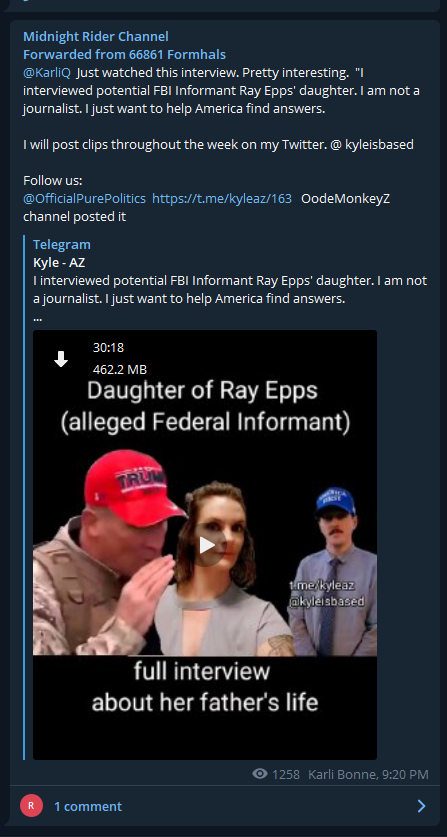The image size is (447, 837).
Task: Click the Telegram link preview title
Action: coord(61,244)
